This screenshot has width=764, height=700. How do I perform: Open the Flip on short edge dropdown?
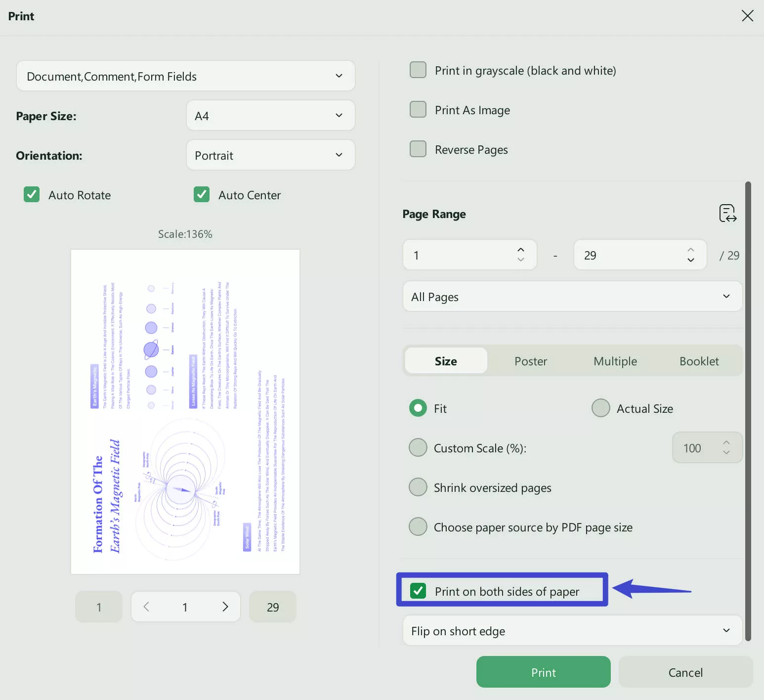click(x=571, y=631)
